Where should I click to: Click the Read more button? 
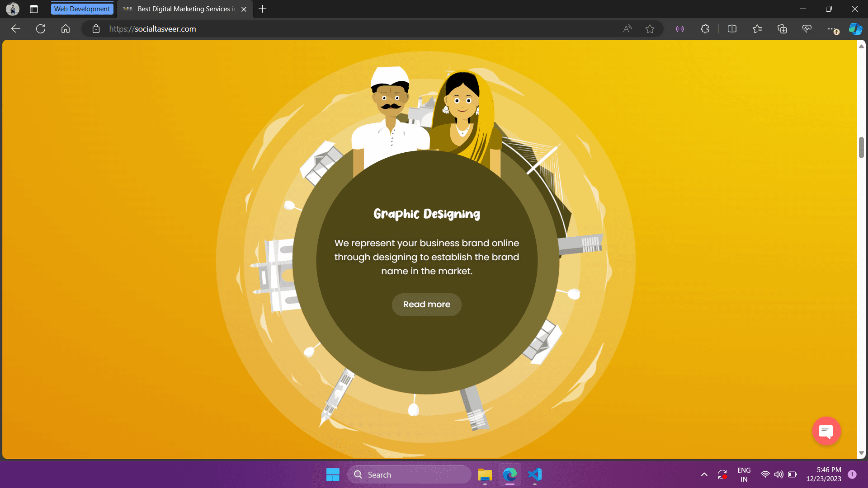coord(426,305)
